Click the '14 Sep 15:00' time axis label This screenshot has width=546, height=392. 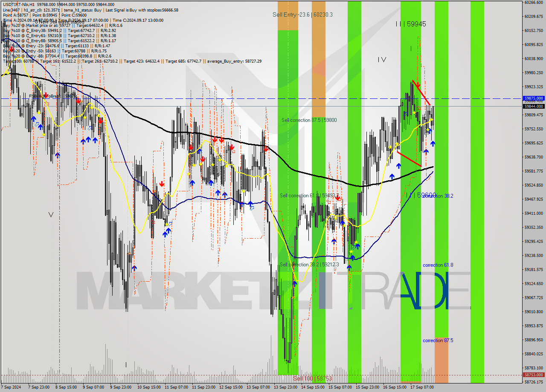[x=313, y=387]
